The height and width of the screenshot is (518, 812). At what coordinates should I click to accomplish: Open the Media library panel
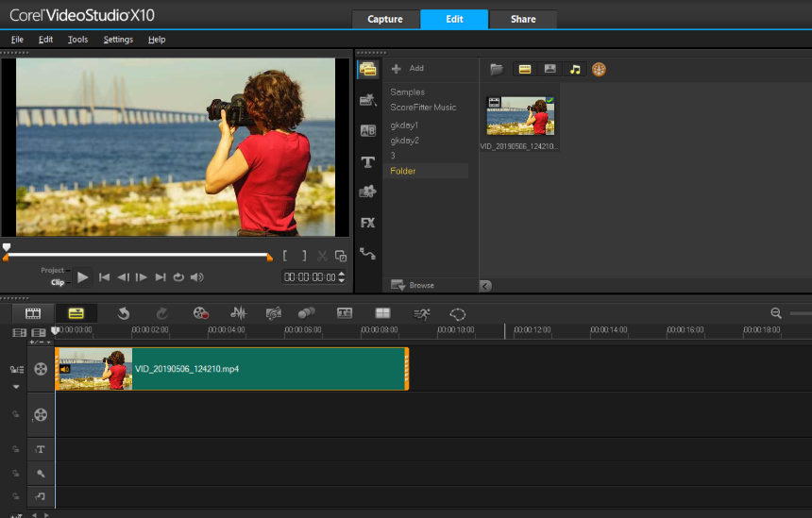tap(367, 69)
